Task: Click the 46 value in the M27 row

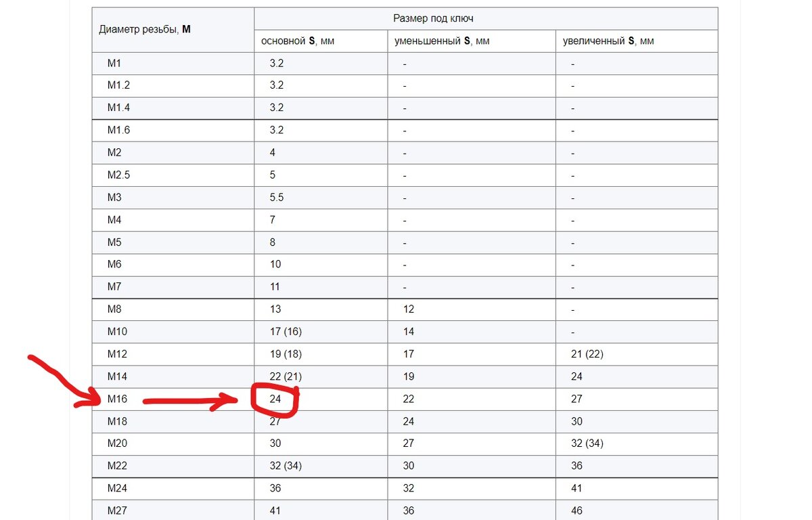Action: (x=577, y=511)
